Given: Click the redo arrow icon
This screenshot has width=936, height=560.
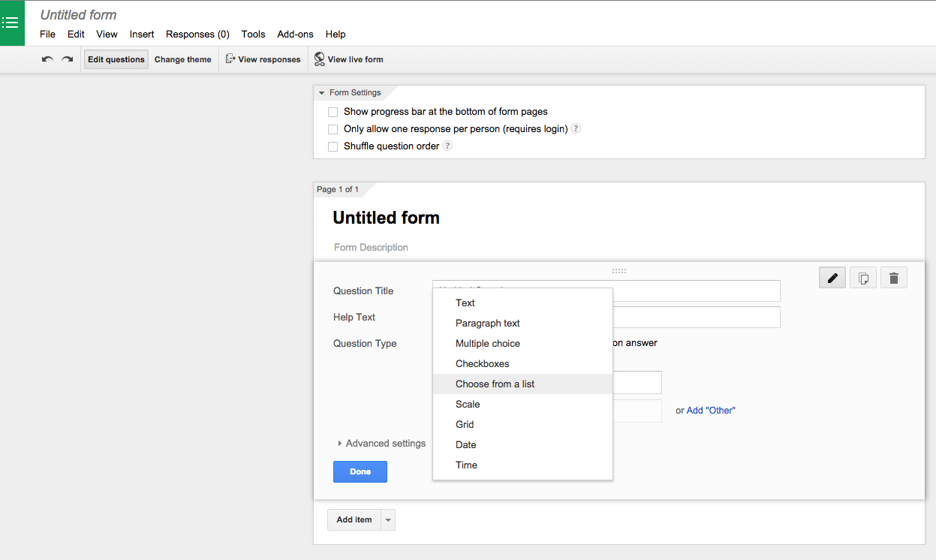Looking at the screenshot, I should [68, 59].
